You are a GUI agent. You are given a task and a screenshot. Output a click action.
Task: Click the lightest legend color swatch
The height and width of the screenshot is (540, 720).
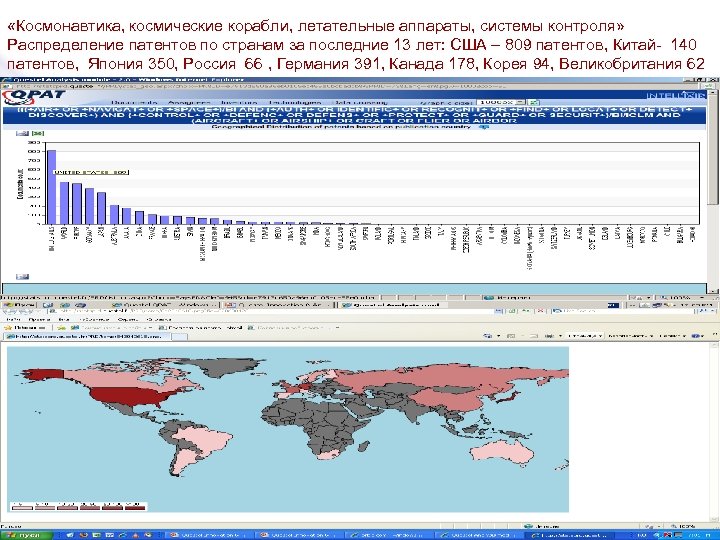click(22, 507)
